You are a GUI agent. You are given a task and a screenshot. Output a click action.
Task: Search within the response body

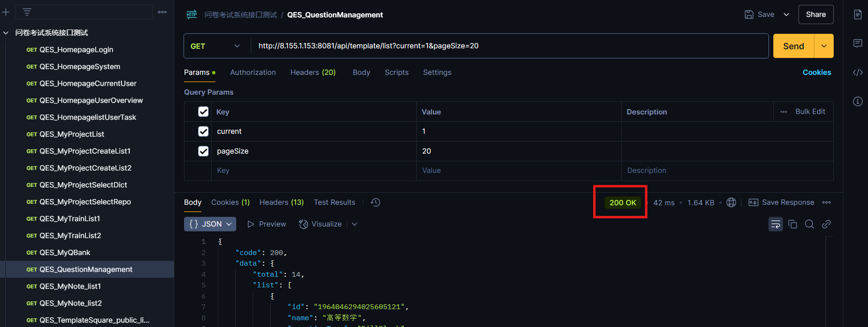810,224
